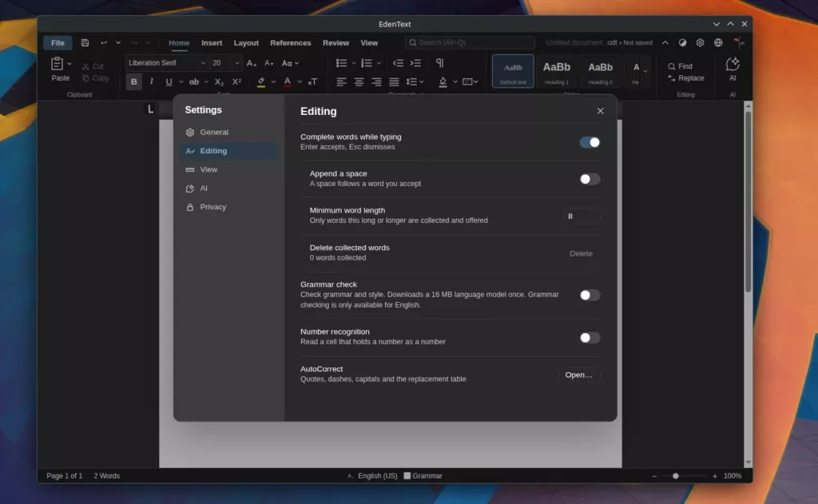The width and height of the screenshot is (818, 504).
Task: Expand the undo history arrow
Action: (118, 43)
